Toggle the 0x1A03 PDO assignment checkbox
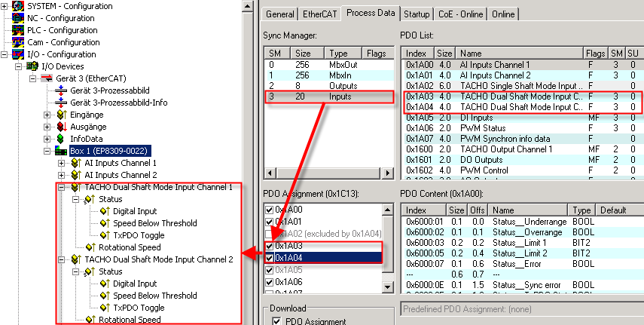The width and height of the screenshot is (644, 325). tap(270, 246)
